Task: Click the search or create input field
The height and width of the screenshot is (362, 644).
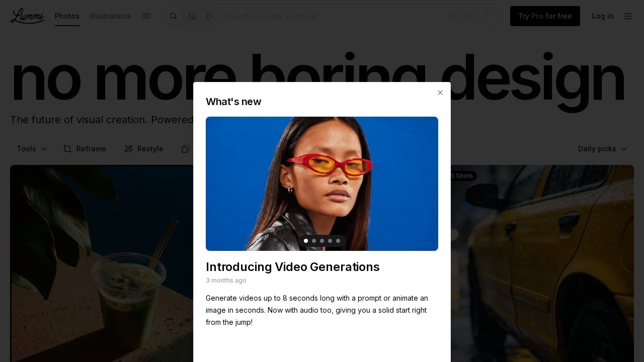Action: tap(332, 16)
